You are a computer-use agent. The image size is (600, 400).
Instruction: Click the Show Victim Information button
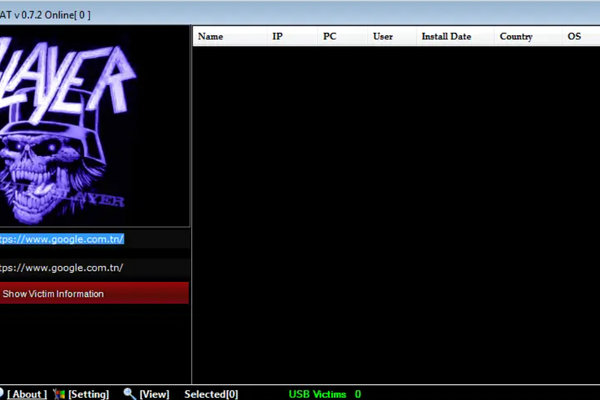pyautogui.click(x=94, y=293)
